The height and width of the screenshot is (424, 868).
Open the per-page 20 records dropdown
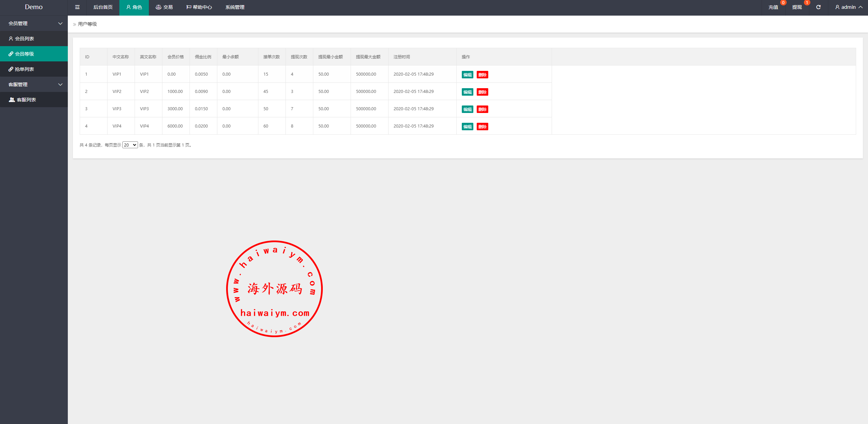pos(130,145)
